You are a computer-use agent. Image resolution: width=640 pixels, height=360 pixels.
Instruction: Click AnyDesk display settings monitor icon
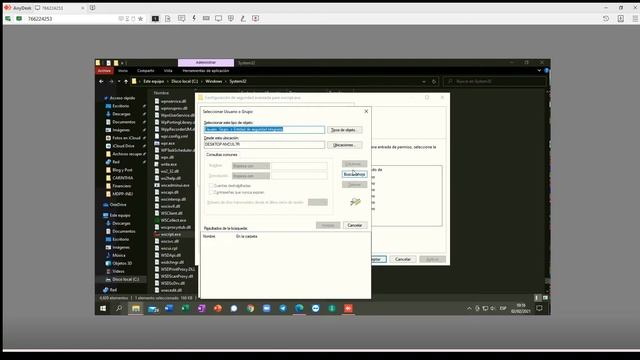click(x=218, y=18)
